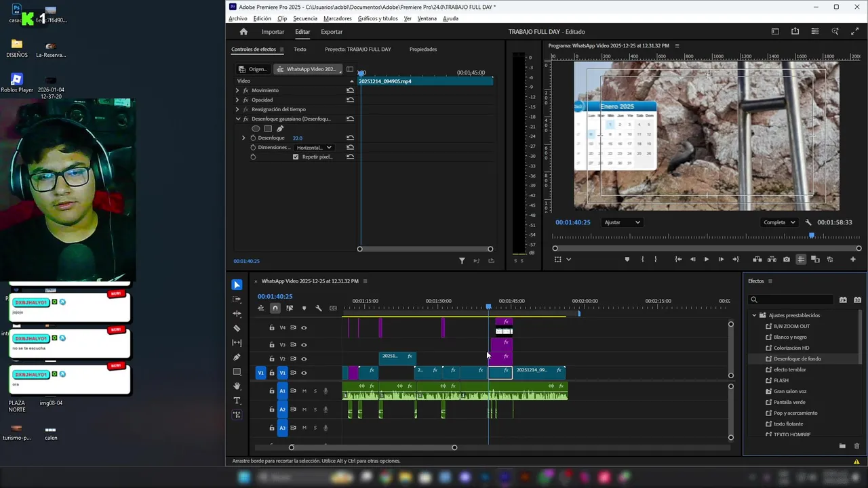868x488 pixels.
Task: Open the Ajustar zoom level dropdown
Action: click(x=622, y=222)
